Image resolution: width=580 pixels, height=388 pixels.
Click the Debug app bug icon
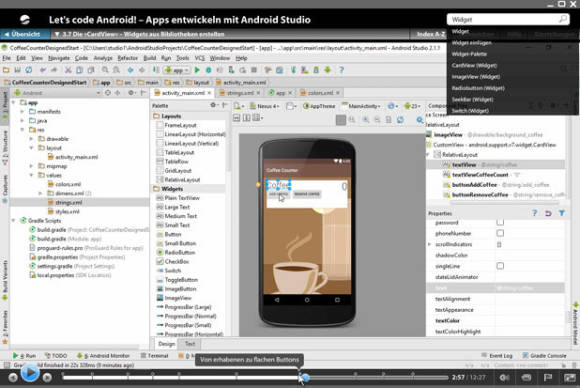209,70
